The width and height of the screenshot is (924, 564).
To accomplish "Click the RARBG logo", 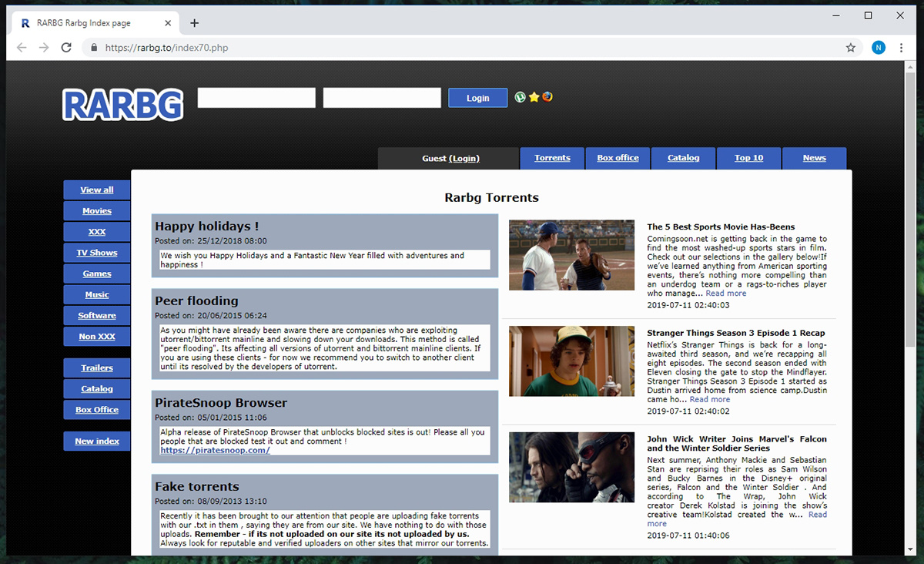I will pyautogui.click(x=123, y=104).
